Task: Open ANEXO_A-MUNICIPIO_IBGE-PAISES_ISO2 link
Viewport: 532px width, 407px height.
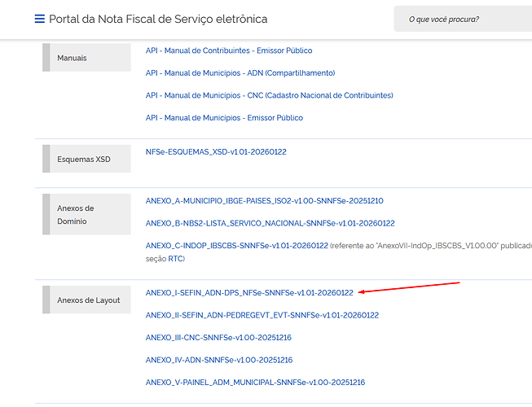Action: point(264,200)
